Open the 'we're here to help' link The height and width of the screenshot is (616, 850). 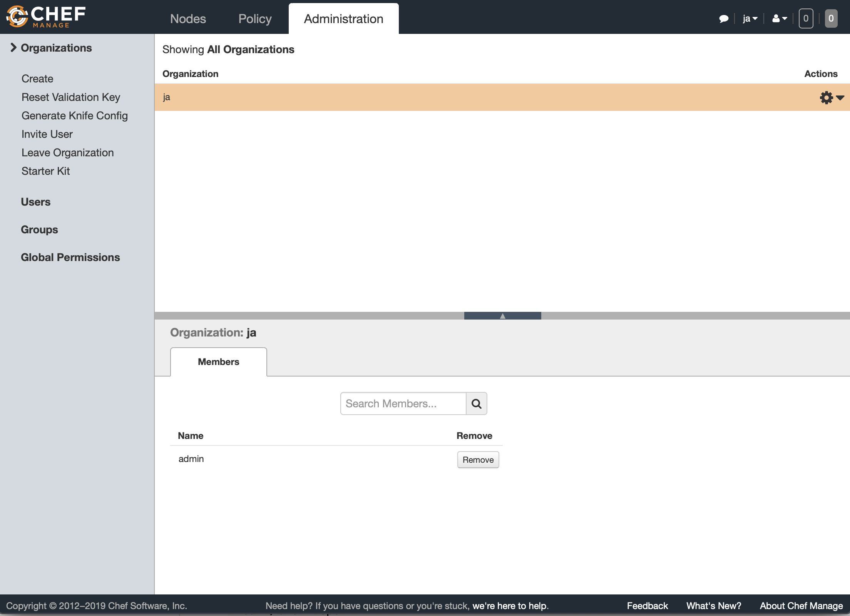pos(509,606)
